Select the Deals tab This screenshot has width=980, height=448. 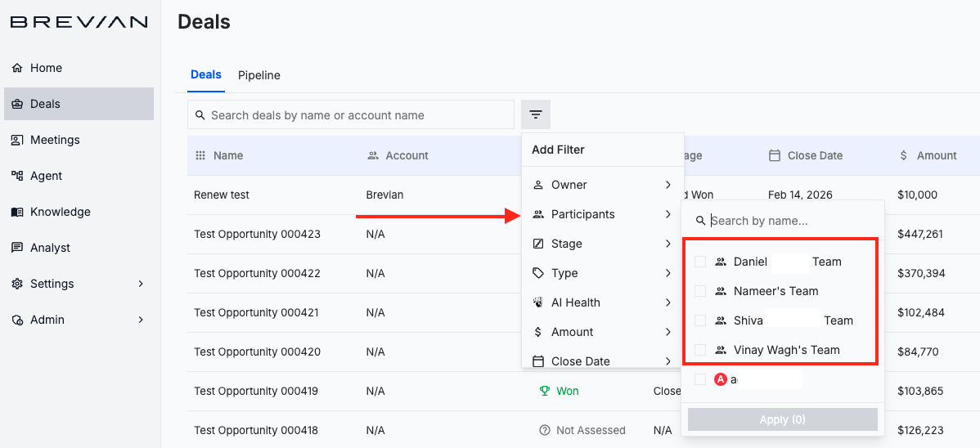[x=205, y=75]
